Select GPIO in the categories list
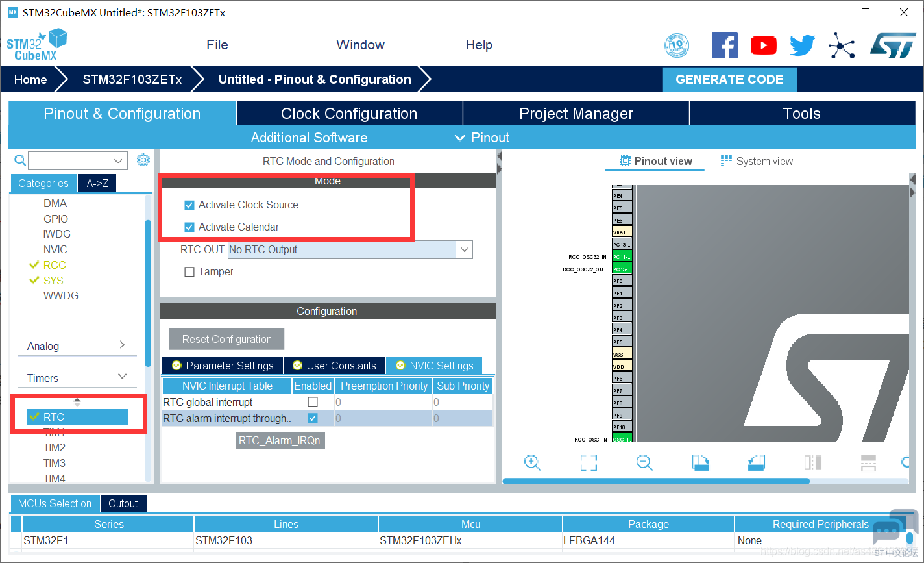924x563 pixels. [x=56, y=219]
